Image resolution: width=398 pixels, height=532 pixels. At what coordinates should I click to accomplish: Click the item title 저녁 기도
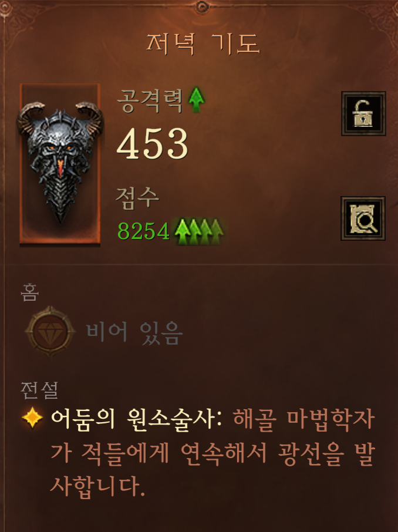pyautogui.click(x=203, y=44)
